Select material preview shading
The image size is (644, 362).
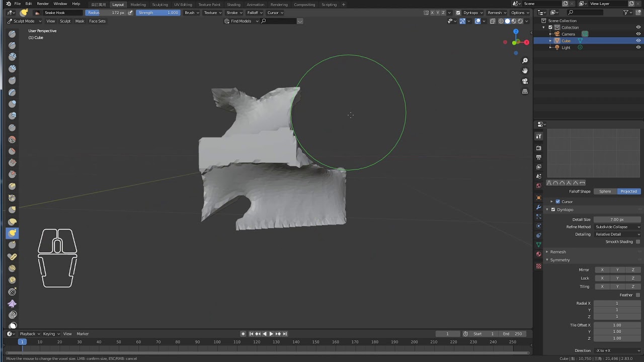[x=514, y=21]
